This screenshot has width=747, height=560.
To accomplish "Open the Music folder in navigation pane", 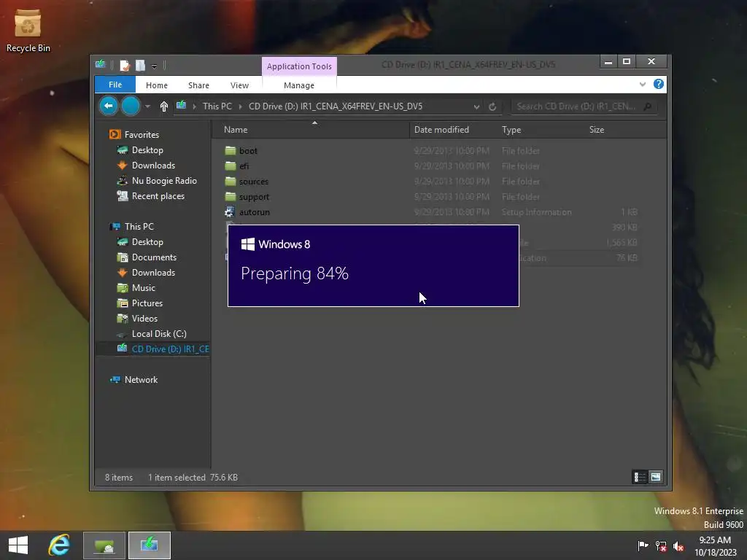I will [144, 287].
